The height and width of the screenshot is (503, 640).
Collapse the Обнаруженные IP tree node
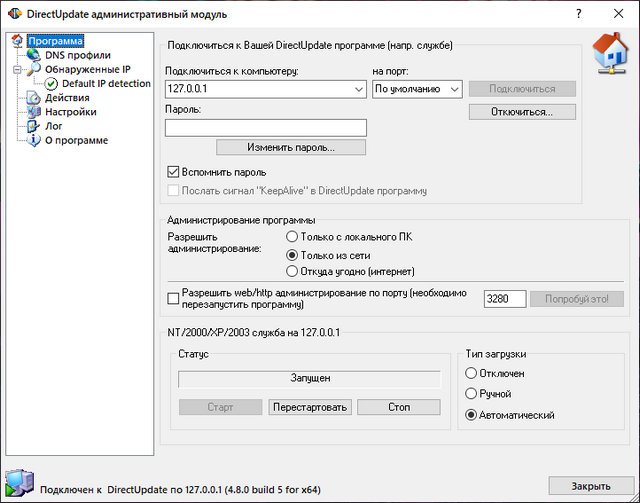[17, 69]
